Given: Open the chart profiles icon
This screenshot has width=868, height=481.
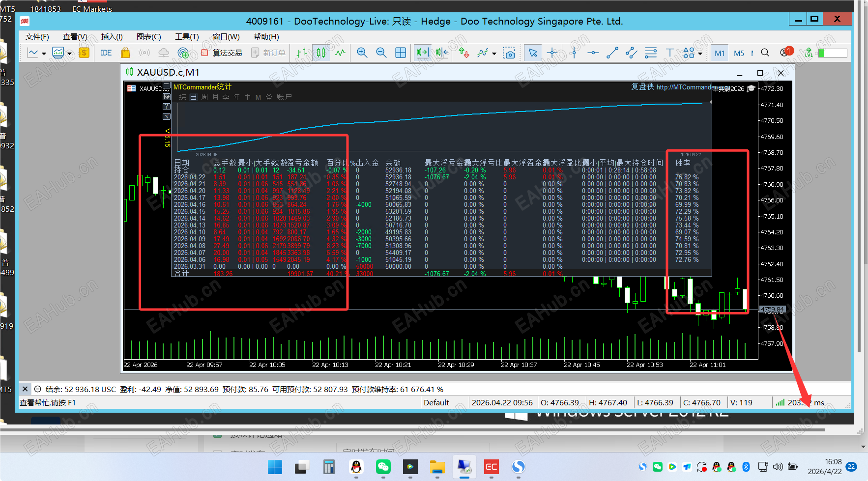Looking at the screenshot, I should 58,53.
